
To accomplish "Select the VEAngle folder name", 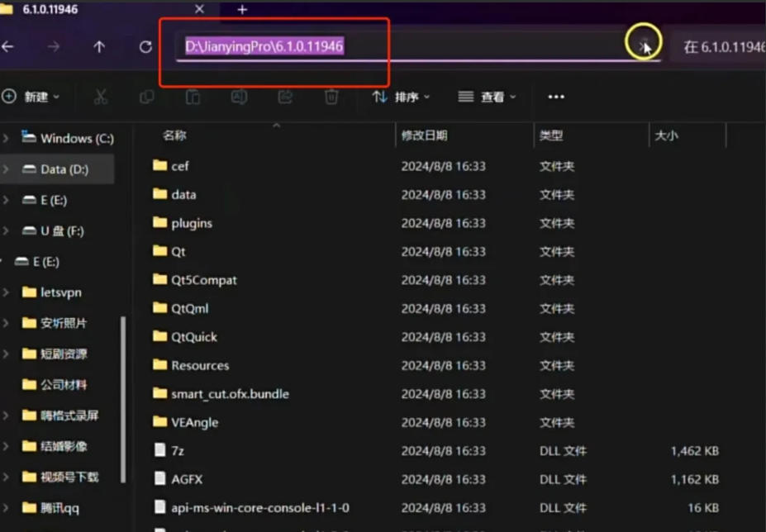I will pos(194,422).
